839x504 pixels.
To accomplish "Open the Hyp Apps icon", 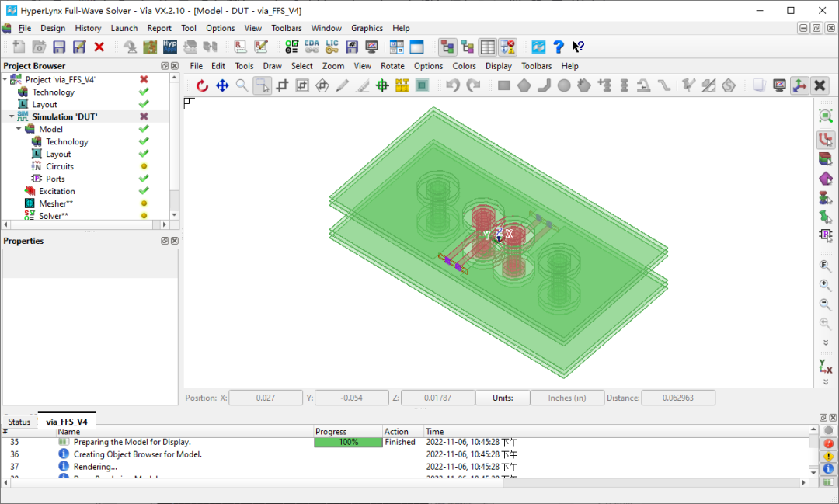I will [170, 47].
